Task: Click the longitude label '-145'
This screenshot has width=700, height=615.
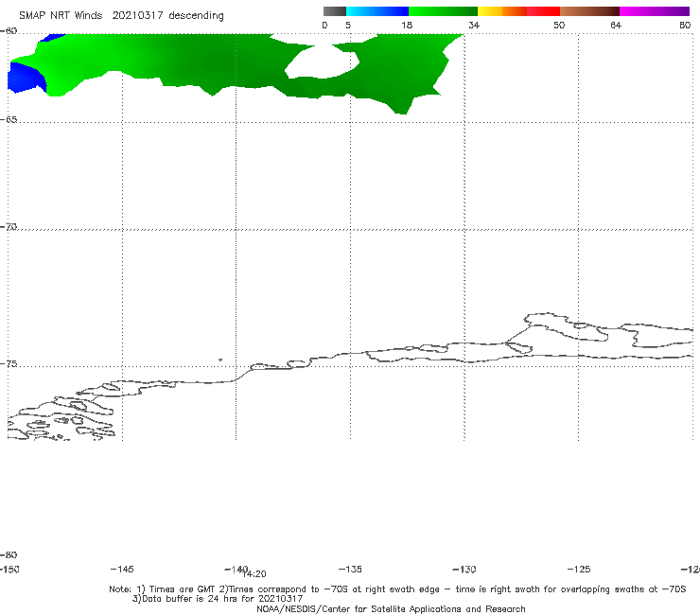Action: [x=122, y=569]
